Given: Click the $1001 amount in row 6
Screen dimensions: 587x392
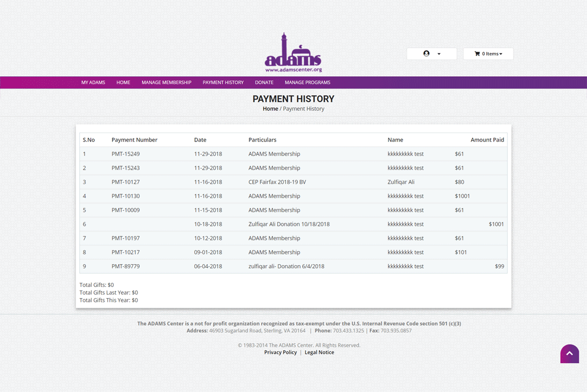Looking at the screenshot, I should point(497,224).
